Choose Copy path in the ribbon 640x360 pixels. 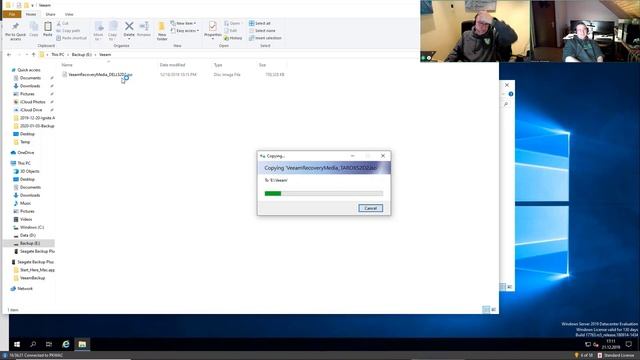69,31
